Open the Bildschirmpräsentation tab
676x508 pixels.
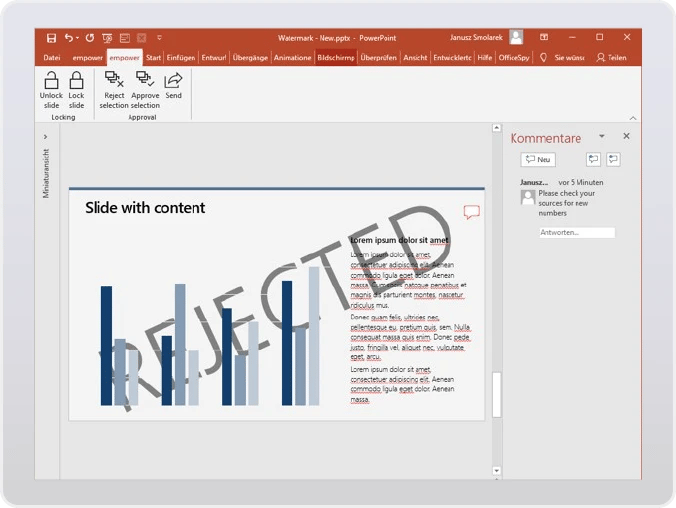[x=336, y=57]
